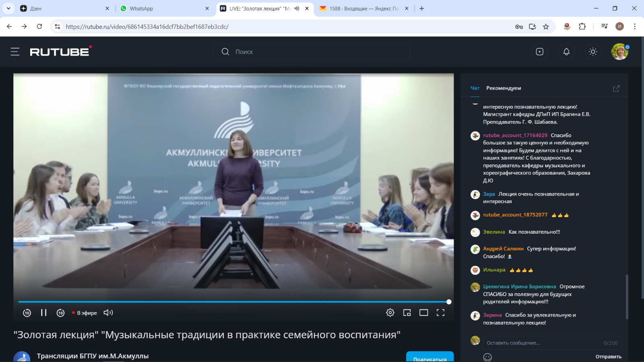Mute the video player sound
Viewport: 644px width, 362px height.
pos(108,313)
